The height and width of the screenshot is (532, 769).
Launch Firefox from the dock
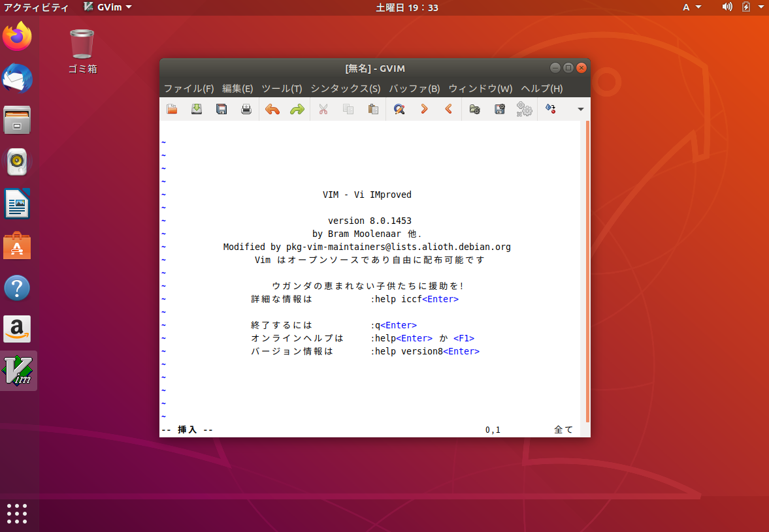point(17,37)
